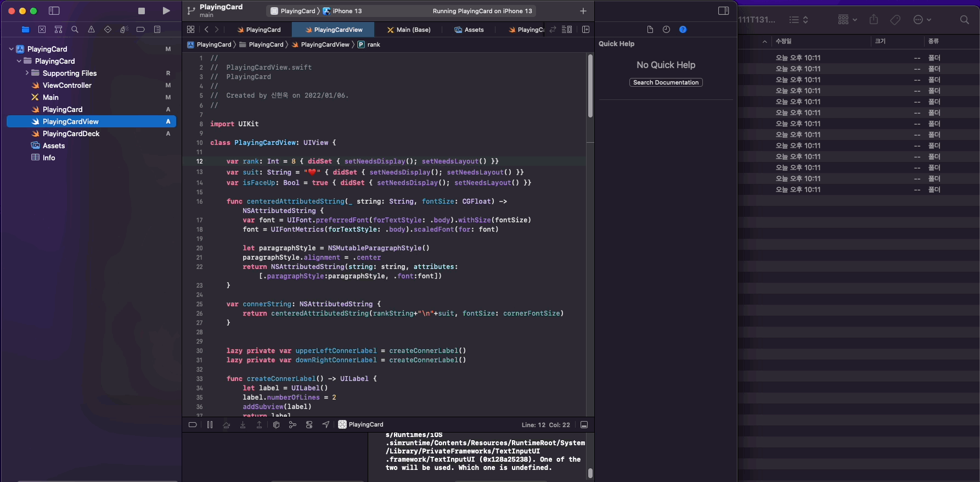Open Environment Overrides
Screen dimensions: 980x482
coord(309,425)
